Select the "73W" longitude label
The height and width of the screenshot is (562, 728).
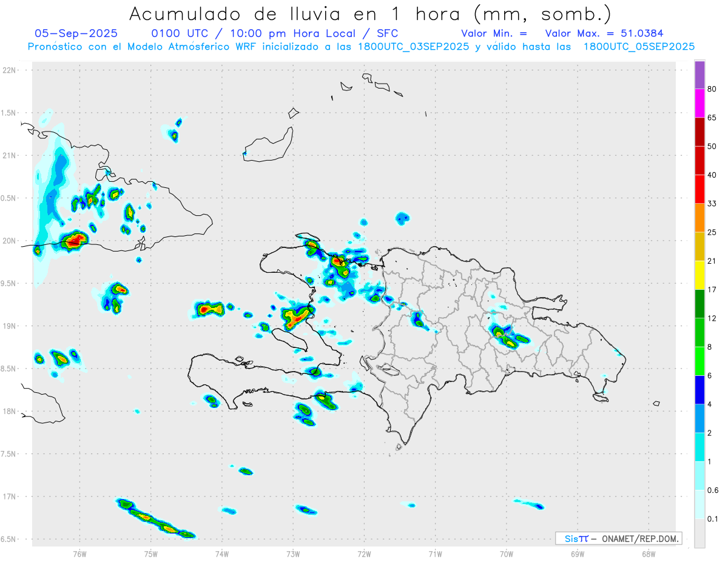click(x=292, y=554)
